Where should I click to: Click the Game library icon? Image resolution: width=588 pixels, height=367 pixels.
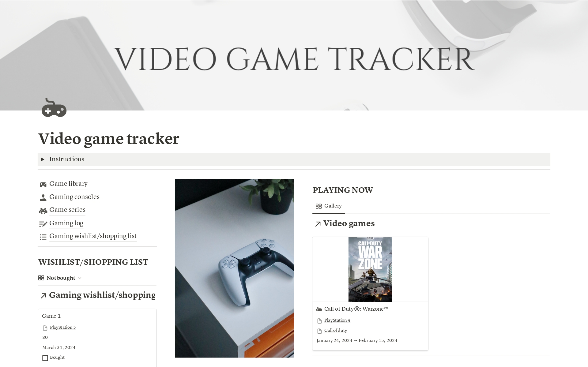(x=43, y=184)
